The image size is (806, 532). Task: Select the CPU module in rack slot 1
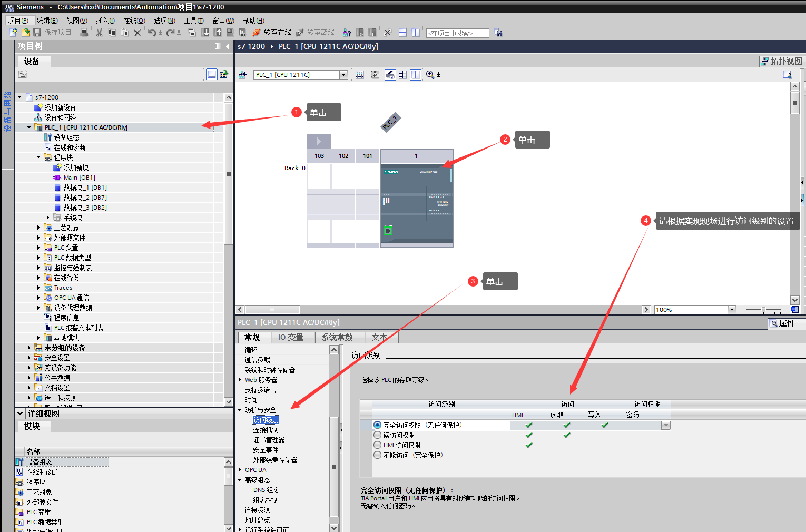[416, 205]
